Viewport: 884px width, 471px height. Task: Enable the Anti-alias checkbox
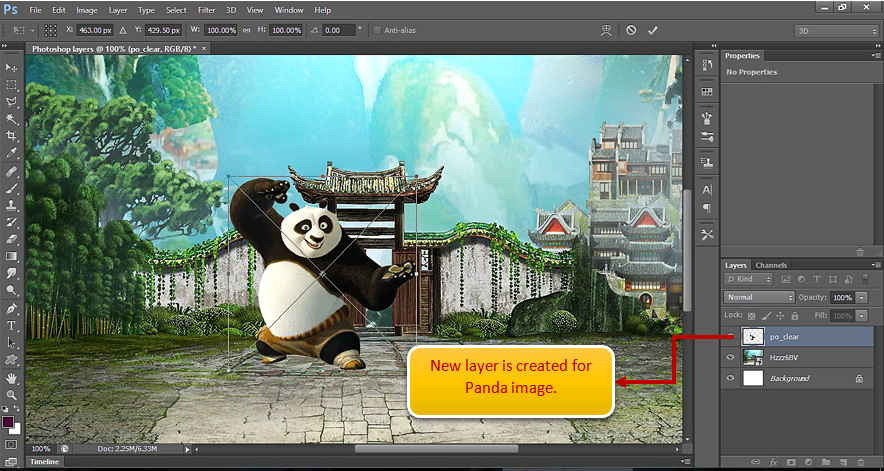point(377,30)
